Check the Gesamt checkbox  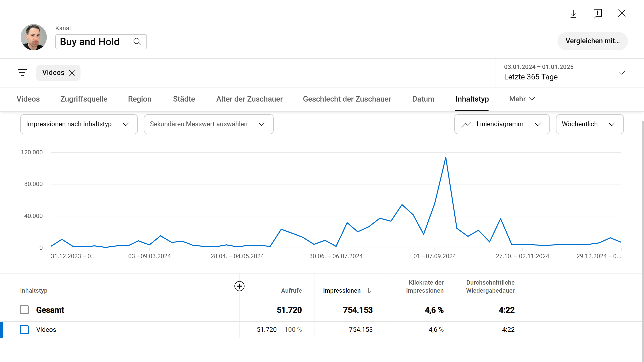coord(24,310)
